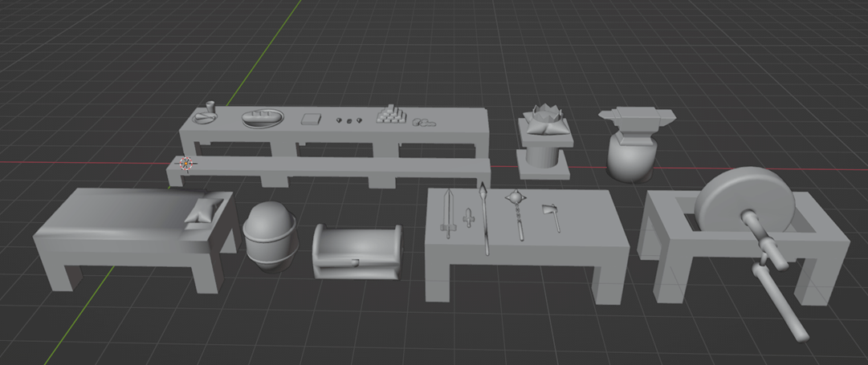
Task: Select the barrel model beside the bed
Action: (x=270, y=237)
